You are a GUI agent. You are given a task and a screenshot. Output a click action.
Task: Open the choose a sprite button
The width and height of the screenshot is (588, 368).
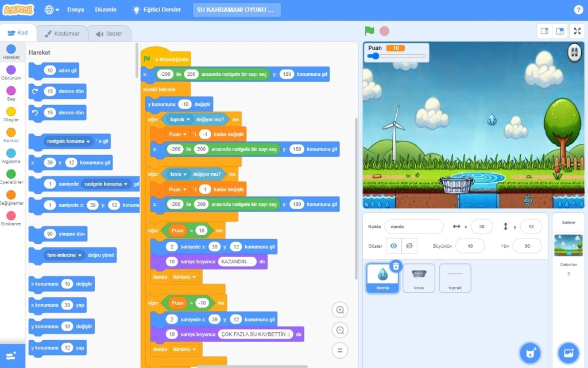click(x=529, y=352)
